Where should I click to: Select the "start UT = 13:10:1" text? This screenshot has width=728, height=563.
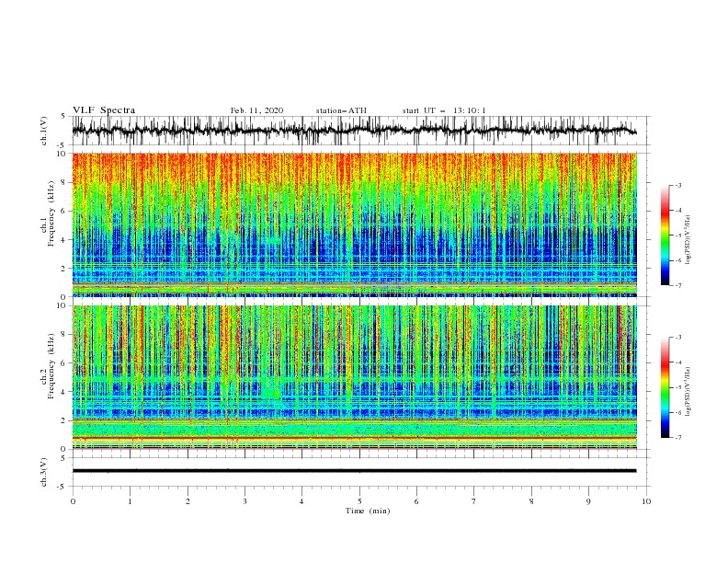click(x=444, y=110)
